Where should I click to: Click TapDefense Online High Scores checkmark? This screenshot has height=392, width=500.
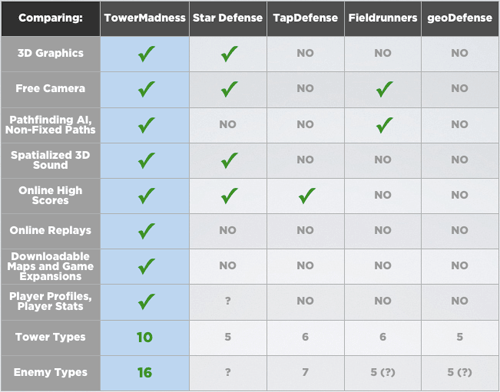coord(307,195)
